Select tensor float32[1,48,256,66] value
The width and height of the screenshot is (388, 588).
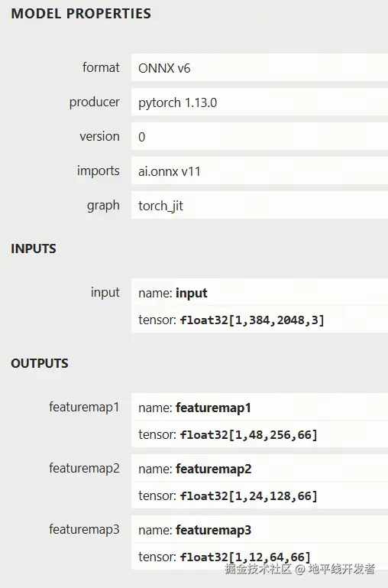[x=260, y=434]
